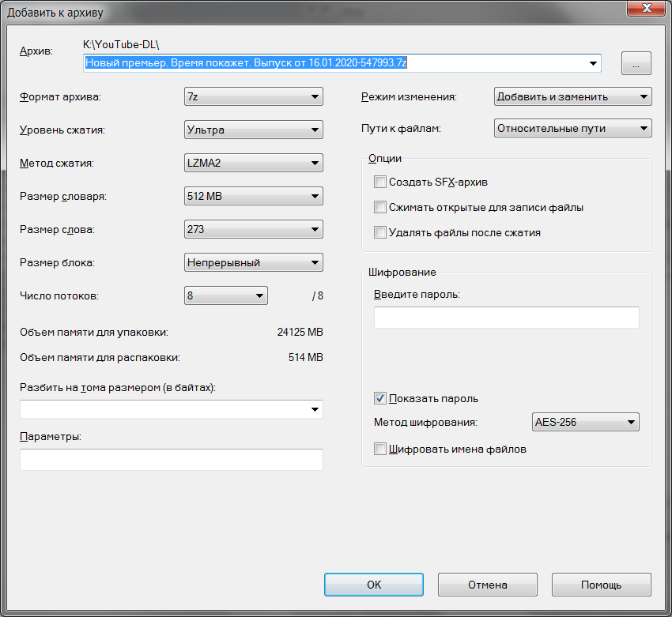Image resolution: width=672 pixels, height=617 pixels.
Task: Open the Метод сжатия dropdown showing LZMA2
Action: (253, 163)
